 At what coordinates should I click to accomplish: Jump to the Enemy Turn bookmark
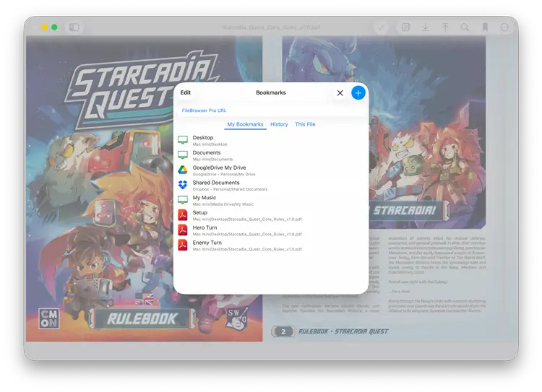[x=207, y=243]
